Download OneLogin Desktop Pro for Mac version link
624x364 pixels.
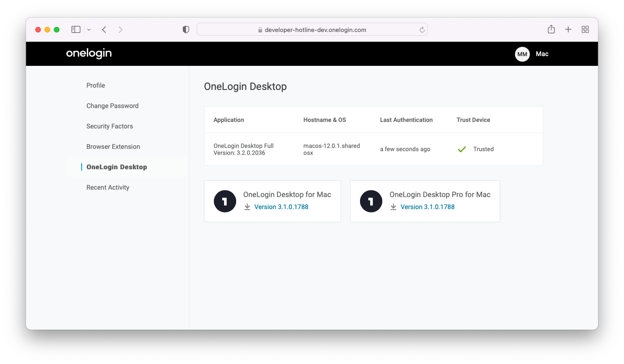click(x=427, y=207)
